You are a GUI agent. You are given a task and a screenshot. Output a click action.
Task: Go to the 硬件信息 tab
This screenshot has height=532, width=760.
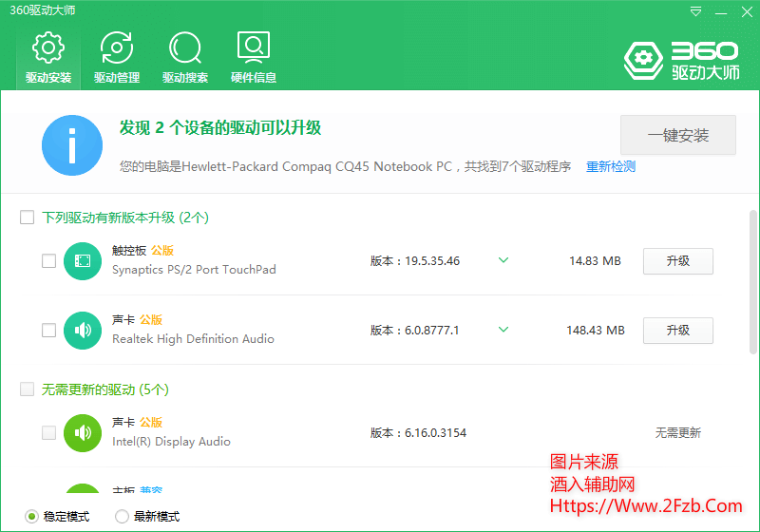(254, 58)
